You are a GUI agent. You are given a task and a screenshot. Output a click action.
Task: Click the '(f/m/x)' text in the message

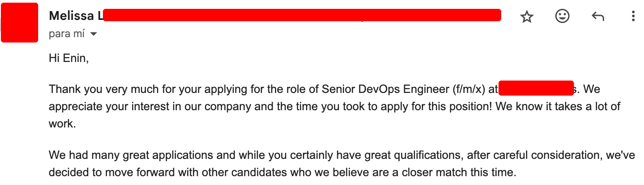tap(469, 89)
